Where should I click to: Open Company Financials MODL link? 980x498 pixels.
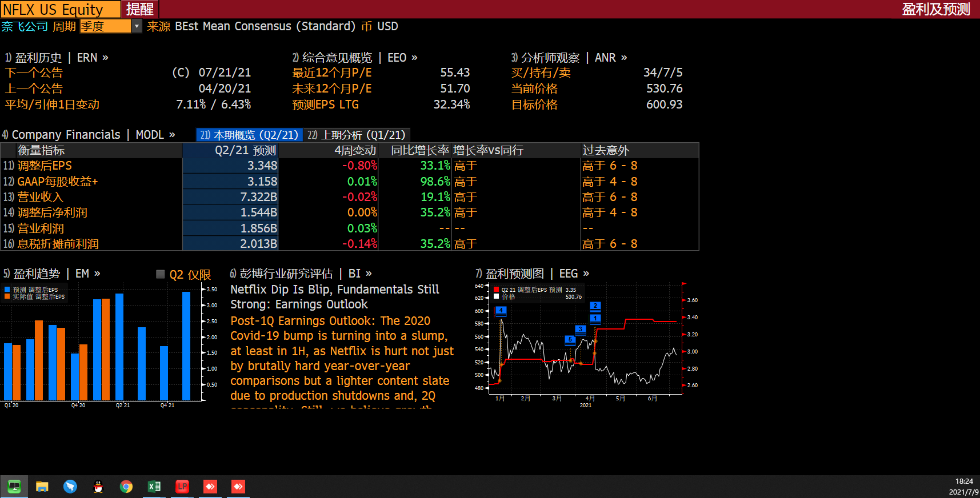[88, 135]
